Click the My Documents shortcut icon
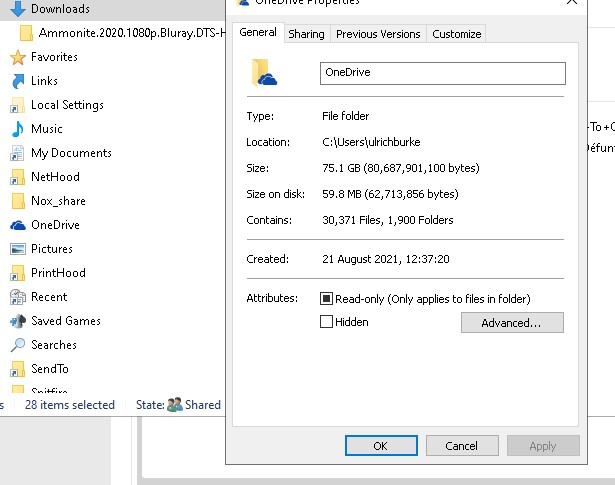This screenshot has width=615, height=485. [x=18, y=153]
